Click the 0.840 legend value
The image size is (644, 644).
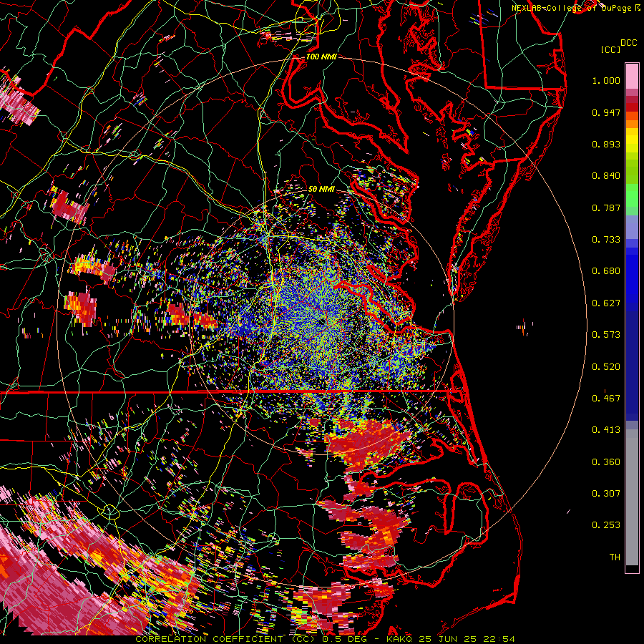point(606,176)
